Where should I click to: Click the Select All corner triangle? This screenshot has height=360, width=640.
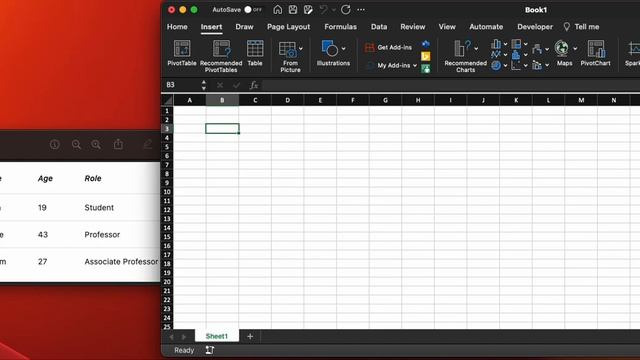click(x=167, y=100)
